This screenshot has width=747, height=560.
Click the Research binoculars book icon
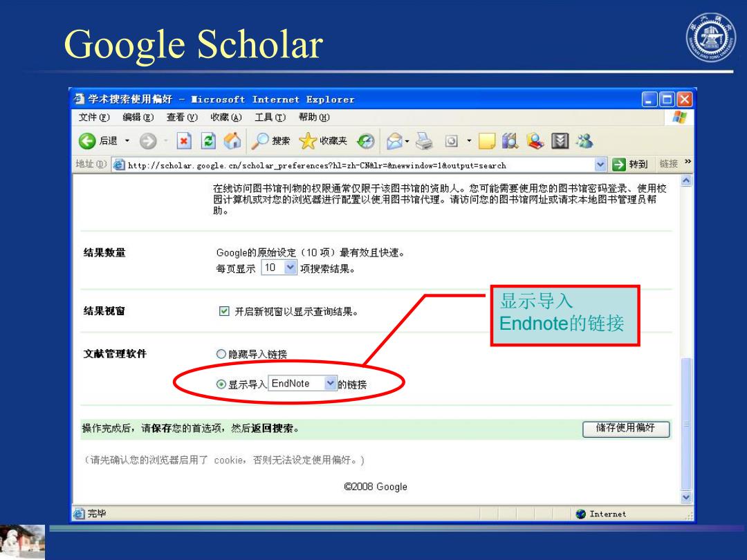[510, 140]
